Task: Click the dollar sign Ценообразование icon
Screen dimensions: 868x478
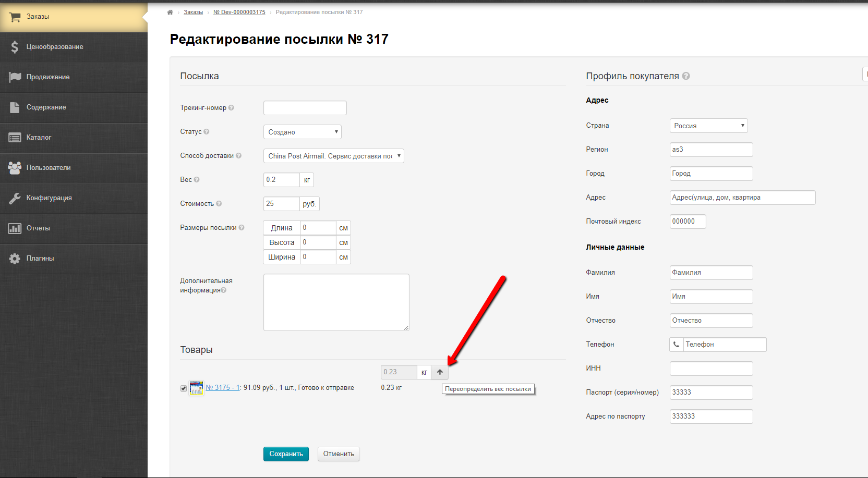Action: (15, 47)
